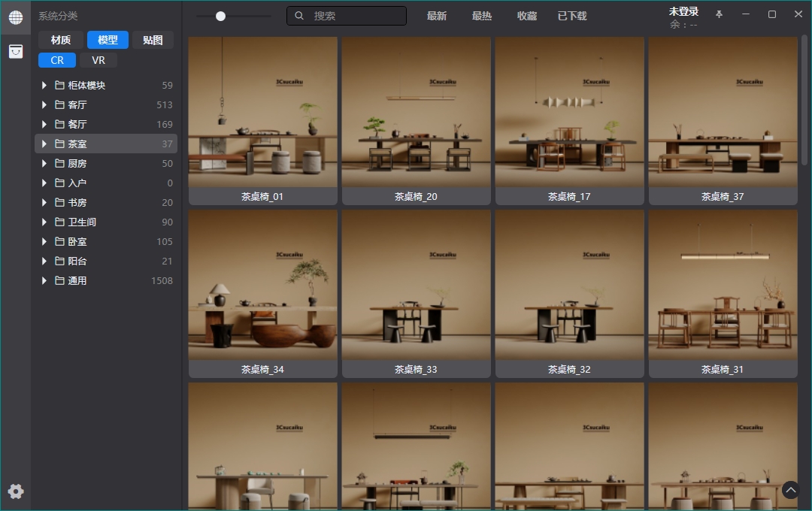
Task: Sort by 最热
Action: tap(482, 16)
